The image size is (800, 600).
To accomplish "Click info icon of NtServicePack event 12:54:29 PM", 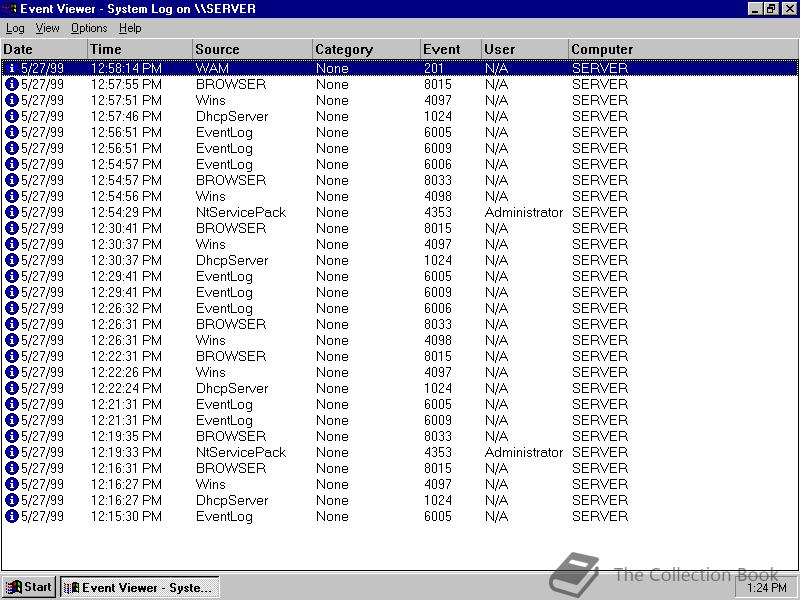I will pyautogui.click(x=12, y=212).
